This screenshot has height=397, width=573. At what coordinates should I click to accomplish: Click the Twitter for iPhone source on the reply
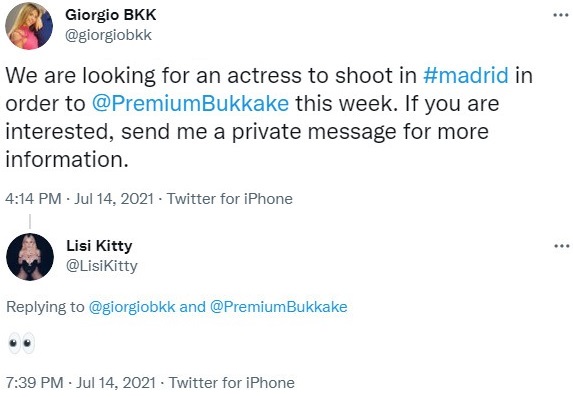[232, 383]
